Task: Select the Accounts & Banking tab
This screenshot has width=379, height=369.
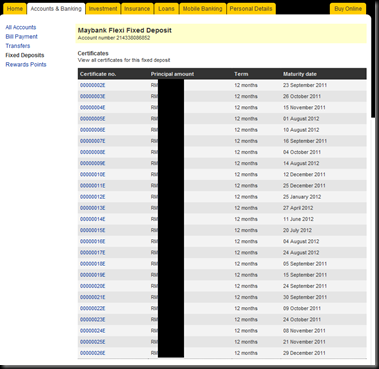Action: coord(56,9)
